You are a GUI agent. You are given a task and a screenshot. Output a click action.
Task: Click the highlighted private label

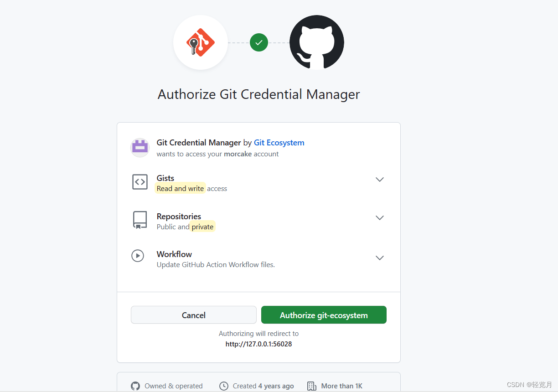pyautogui.click(x=202, y=227)
